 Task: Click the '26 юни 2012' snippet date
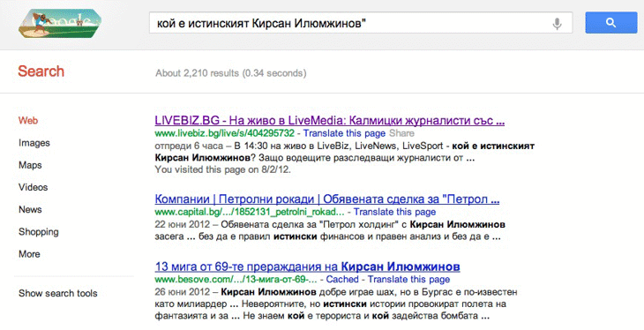pos(183,292)
